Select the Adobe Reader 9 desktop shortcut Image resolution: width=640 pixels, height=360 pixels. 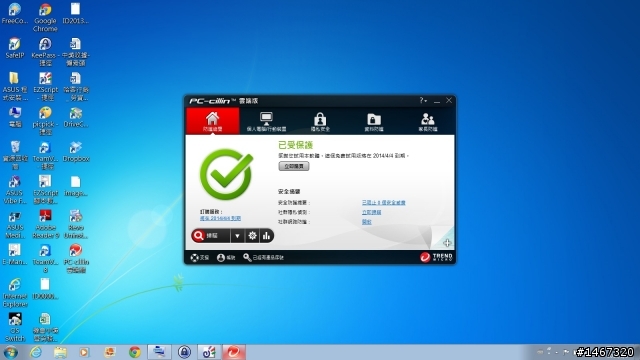[x=45, y=224]
